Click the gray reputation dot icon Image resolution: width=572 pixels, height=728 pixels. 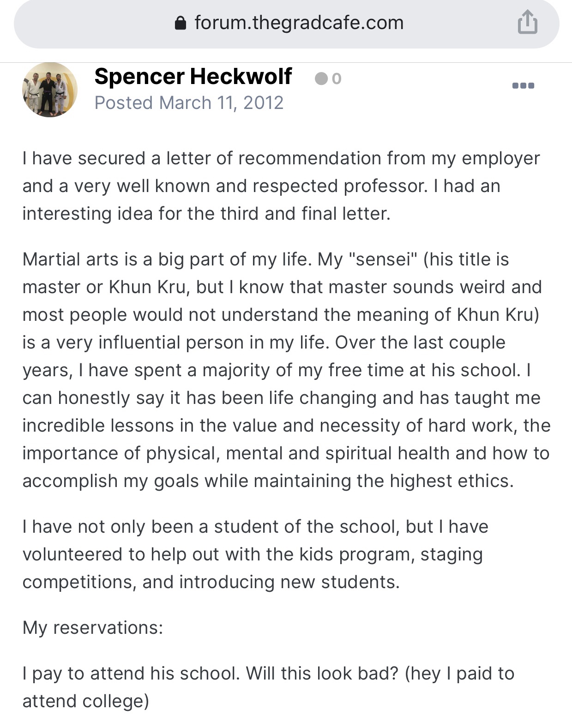pyautogui.click(x=321, y=79)
